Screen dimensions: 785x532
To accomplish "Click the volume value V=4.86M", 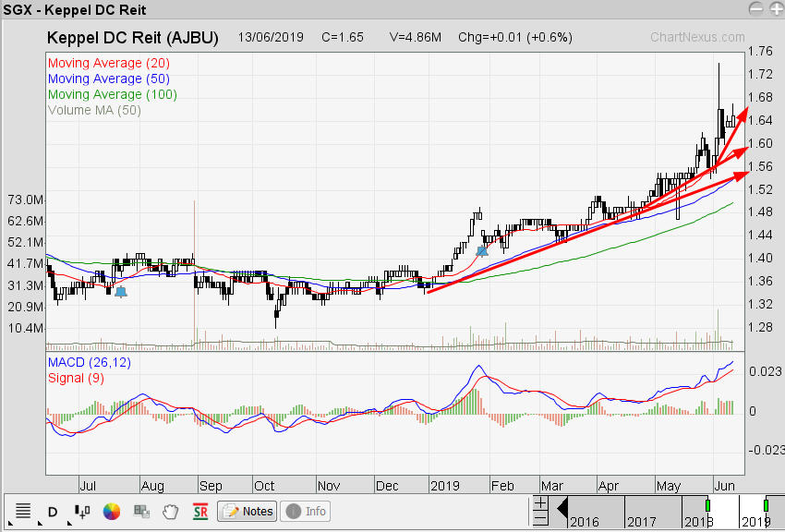I will tap(416, 37).
